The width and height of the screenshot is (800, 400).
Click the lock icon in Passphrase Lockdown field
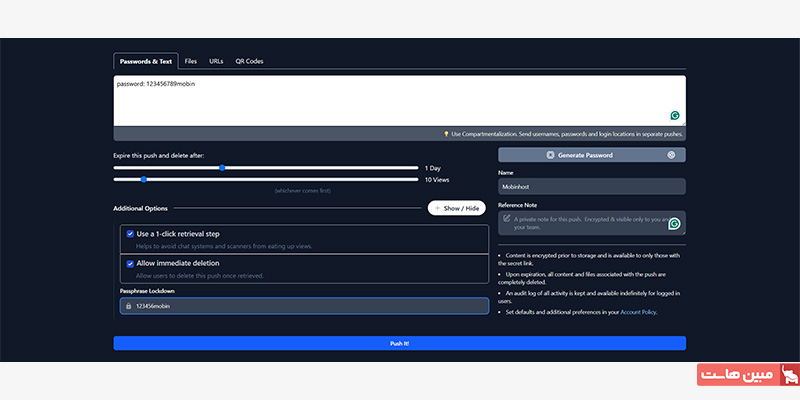128,306
